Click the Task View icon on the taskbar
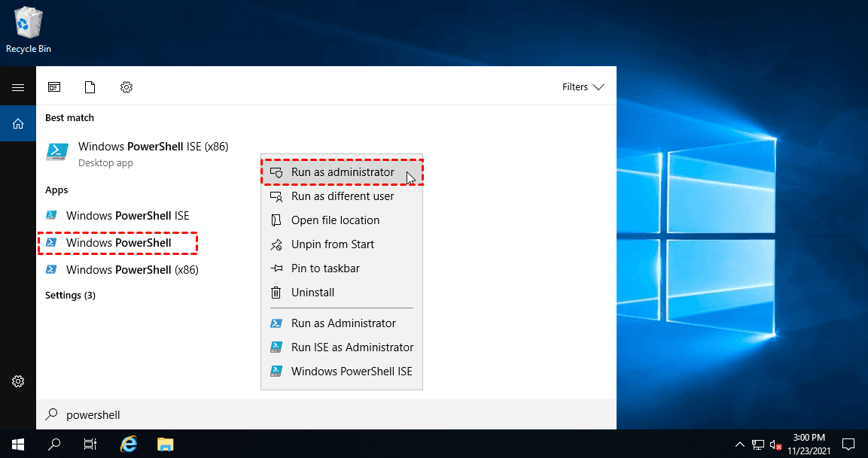This screenshot has height=458, width=868. click(90, 444)
